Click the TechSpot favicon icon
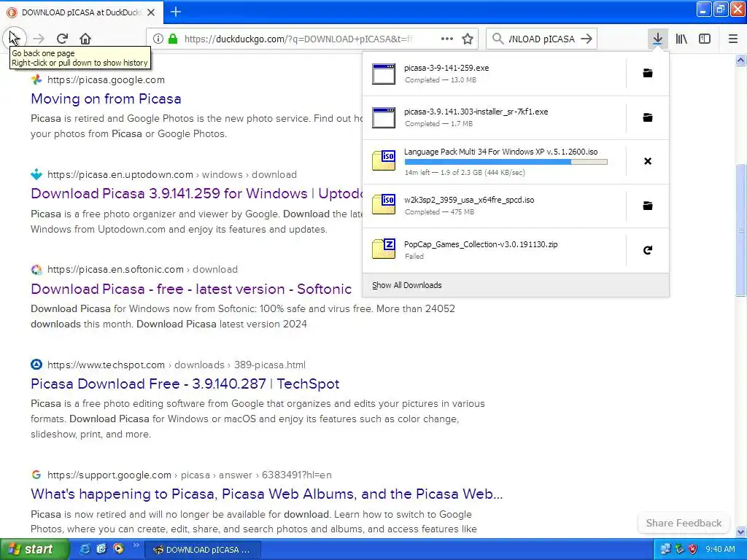 [x=36, y=365]
